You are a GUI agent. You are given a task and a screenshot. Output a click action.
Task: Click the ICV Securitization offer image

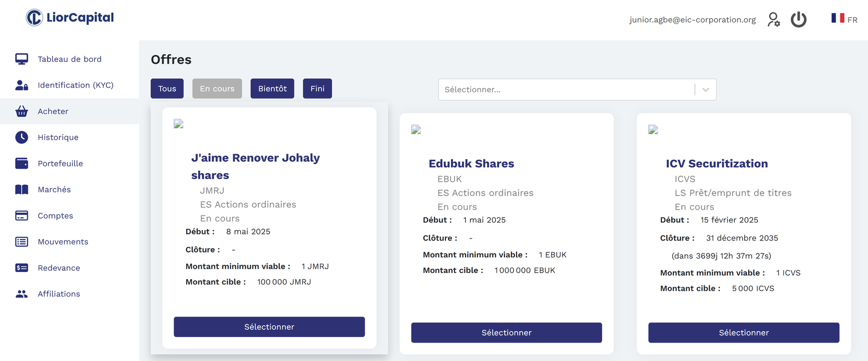[653, 130]
